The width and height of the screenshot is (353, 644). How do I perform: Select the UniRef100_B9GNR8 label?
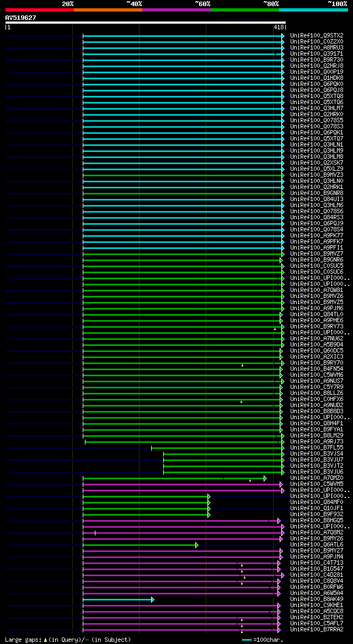click(317, 193)
